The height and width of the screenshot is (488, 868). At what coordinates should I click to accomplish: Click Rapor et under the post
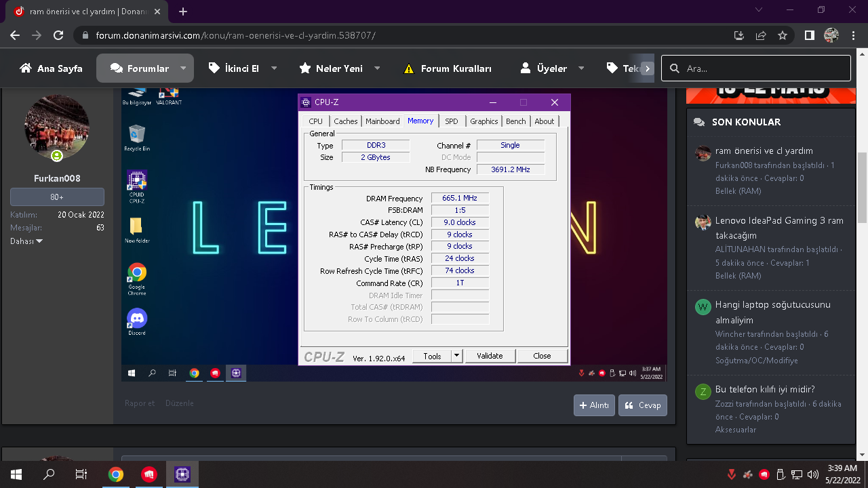pos(140,403)
